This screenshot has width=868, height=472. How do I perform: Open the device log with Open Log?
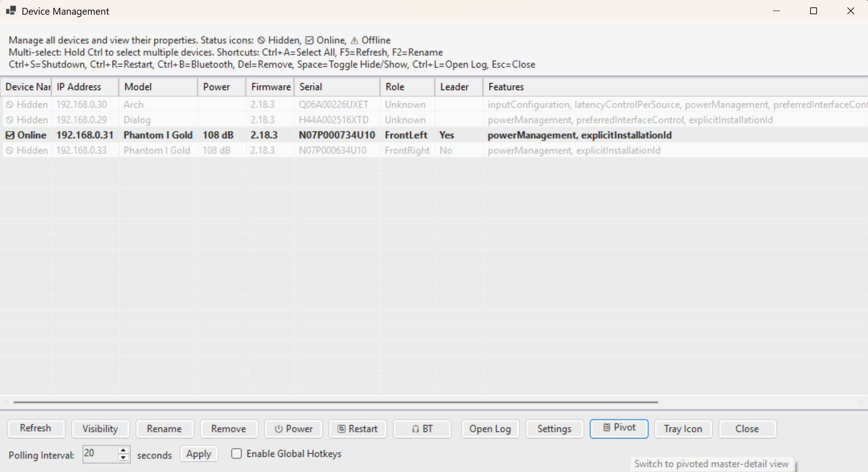[x=490, y=429]
